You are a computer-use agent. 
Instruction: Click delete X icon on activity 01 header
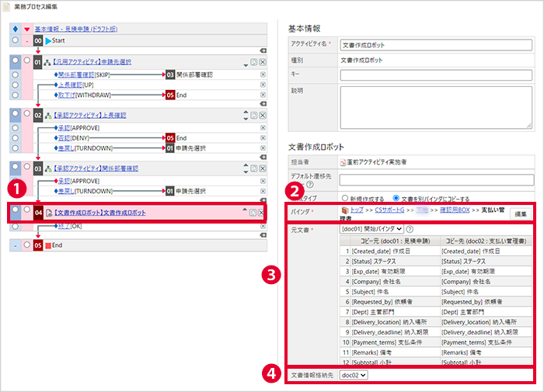(x=263, y=62)
